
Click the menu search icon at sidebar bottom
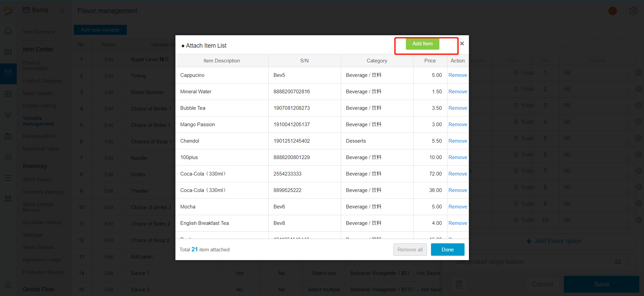(8, 285)
